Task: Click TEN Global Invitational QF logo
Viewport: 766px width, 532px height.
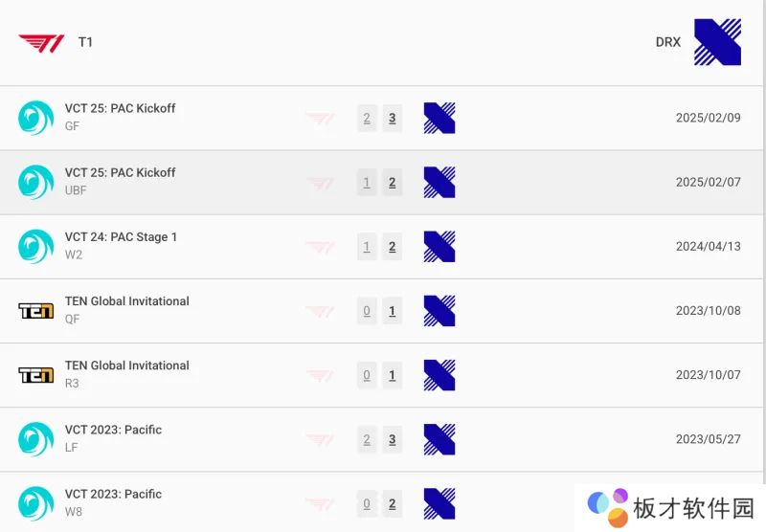Action: point(36,311)
